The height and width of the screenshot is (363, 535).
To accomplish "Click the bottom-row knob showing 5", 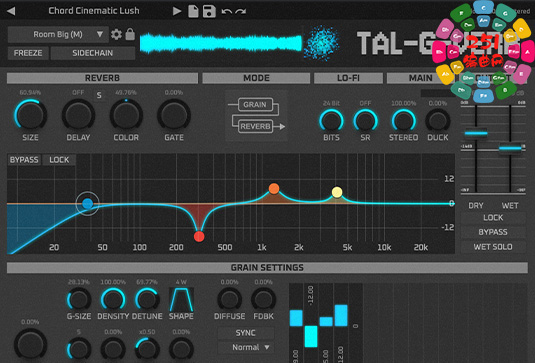I will click(x=79, y=349).
